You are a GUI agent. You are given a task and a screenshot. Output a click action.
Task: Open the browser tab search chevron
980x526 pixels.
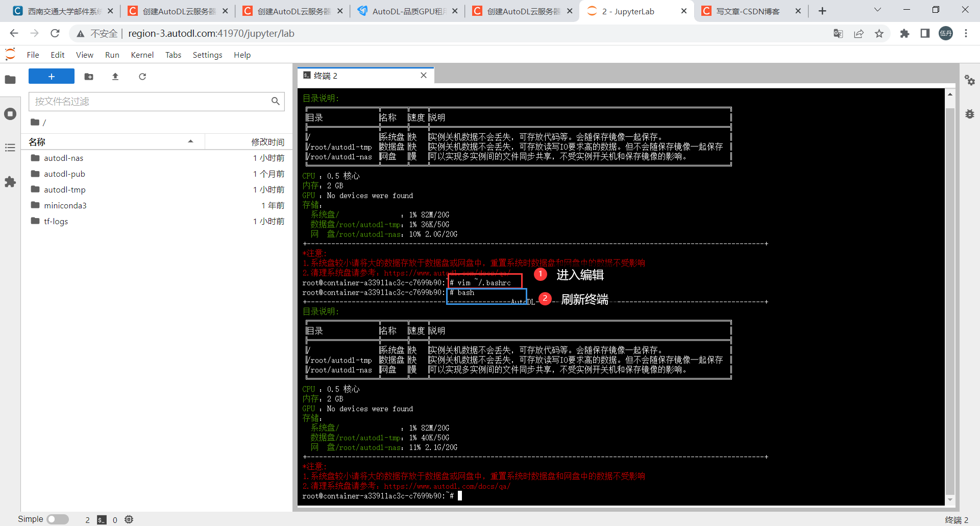[877, 10]
